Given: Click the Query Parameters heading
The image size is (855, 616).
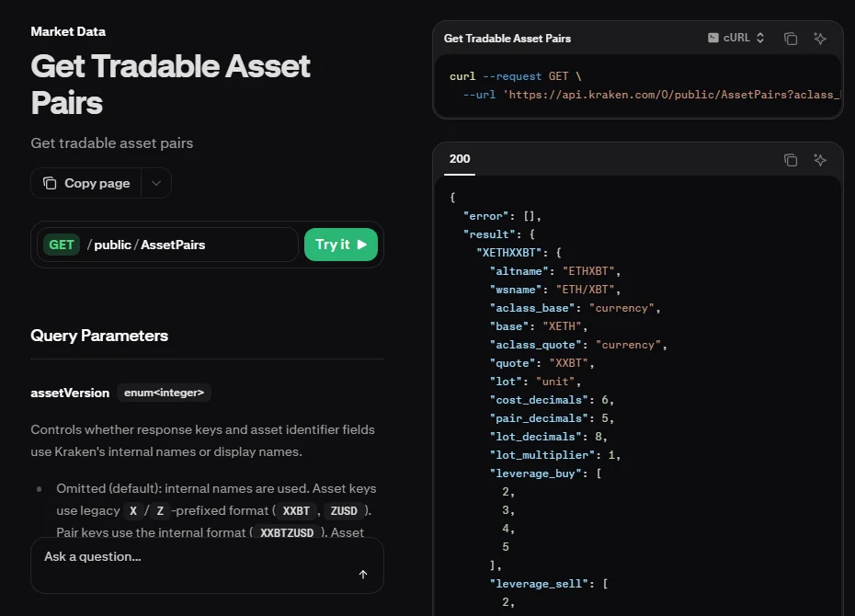Looking at the screenshot, I should [x=99, y=336].
